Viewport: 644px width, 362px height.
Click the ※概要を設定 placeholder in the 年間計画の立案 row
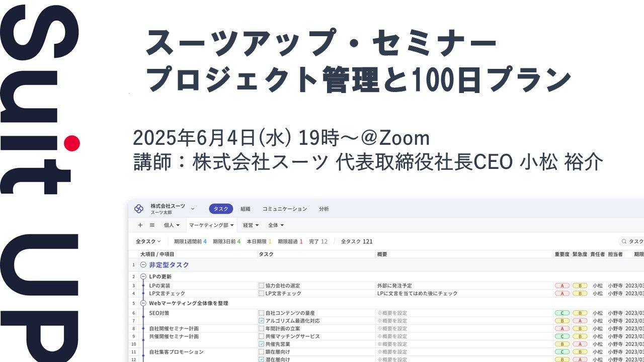(x=392, y=328)
